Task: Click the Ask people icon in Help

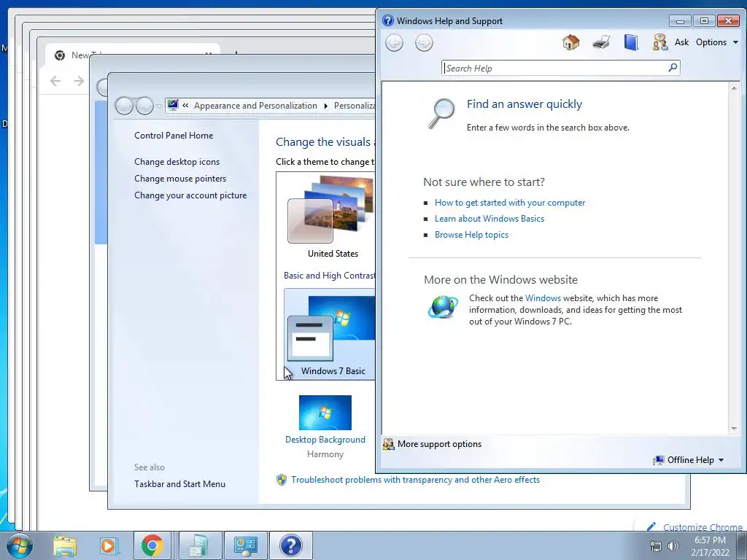Action: coord(659,42)
